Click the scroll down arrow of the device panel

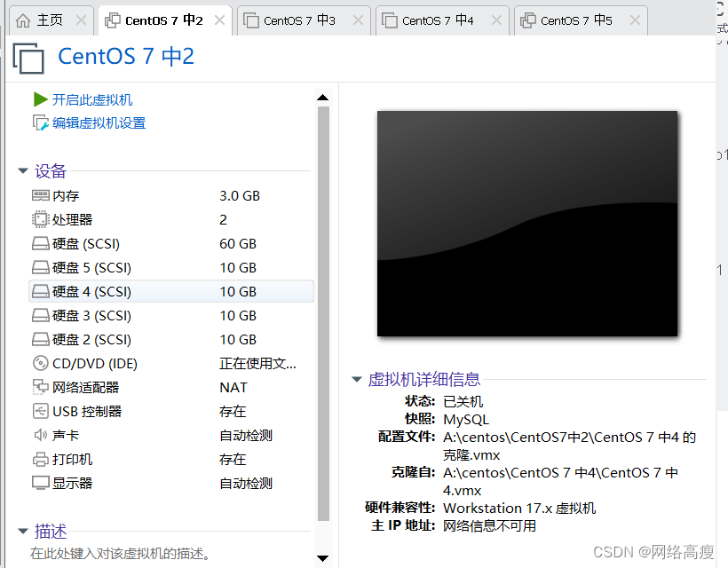click(x=322, y=558)
